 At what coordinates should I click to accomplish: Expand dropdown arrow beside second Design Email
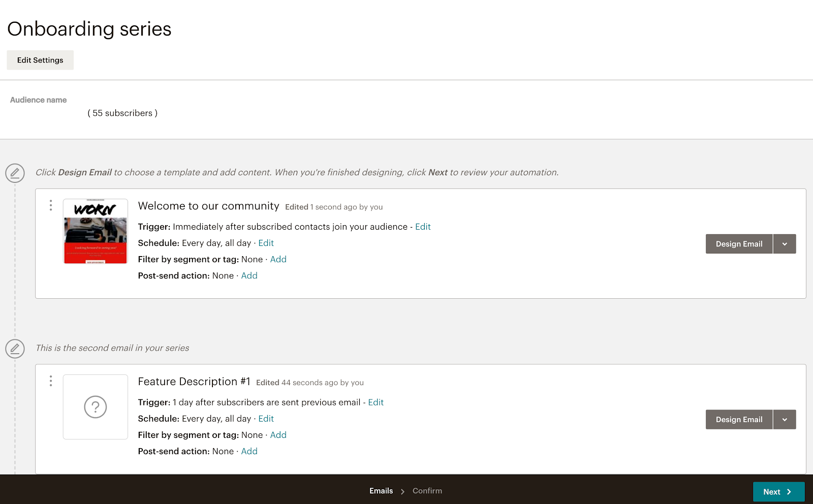click(785, 420)
